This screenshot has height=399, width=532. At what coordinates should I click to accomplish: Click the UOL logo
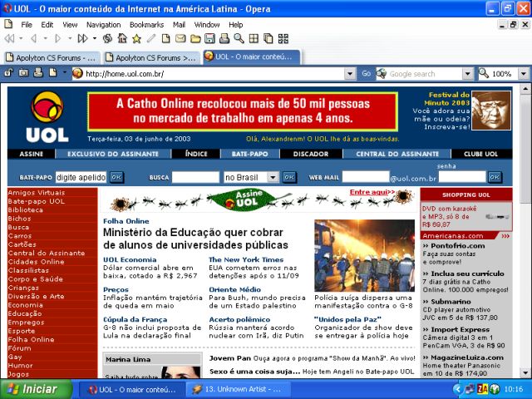point(46,117)
